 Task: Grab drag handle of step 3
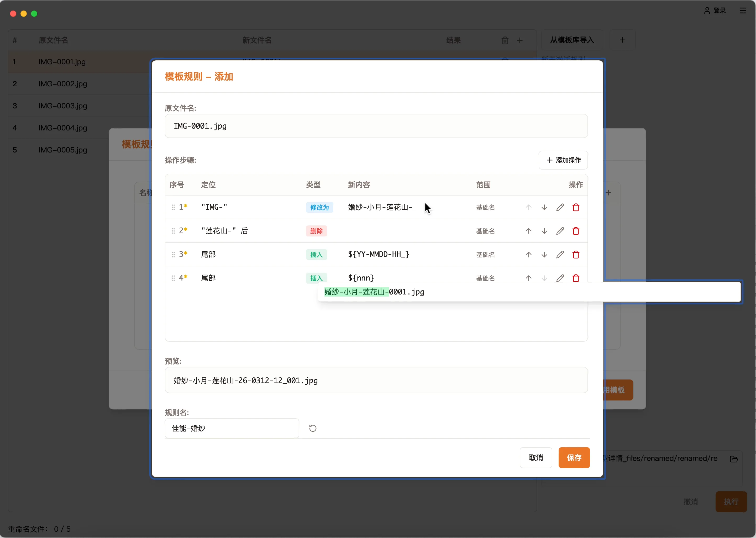173,254
